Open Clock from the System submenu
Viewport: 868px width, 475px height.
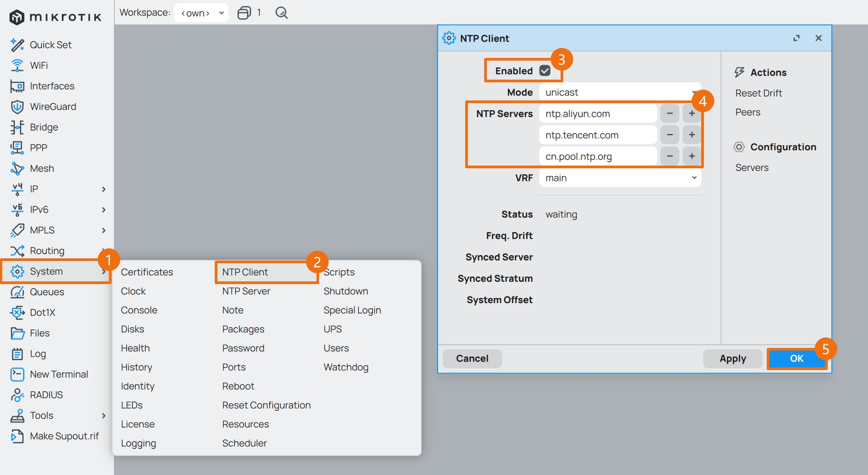[133, 291]
